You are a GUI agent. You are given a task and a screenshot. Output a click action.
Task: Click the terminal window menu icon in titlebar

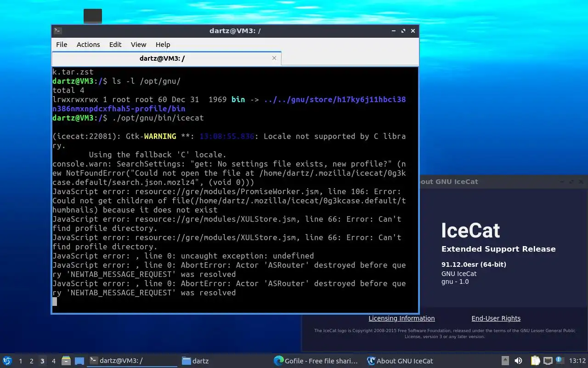click(57, 31)
